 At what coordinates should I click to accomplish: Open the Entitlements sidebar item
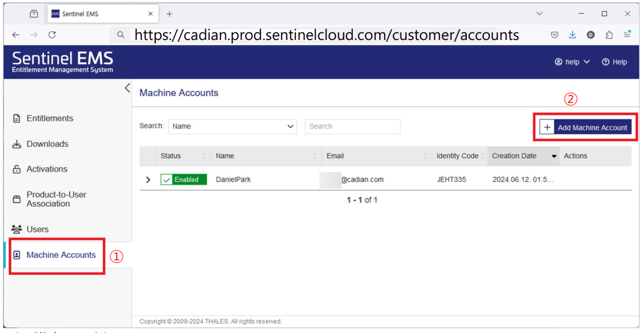coord(49,118)
